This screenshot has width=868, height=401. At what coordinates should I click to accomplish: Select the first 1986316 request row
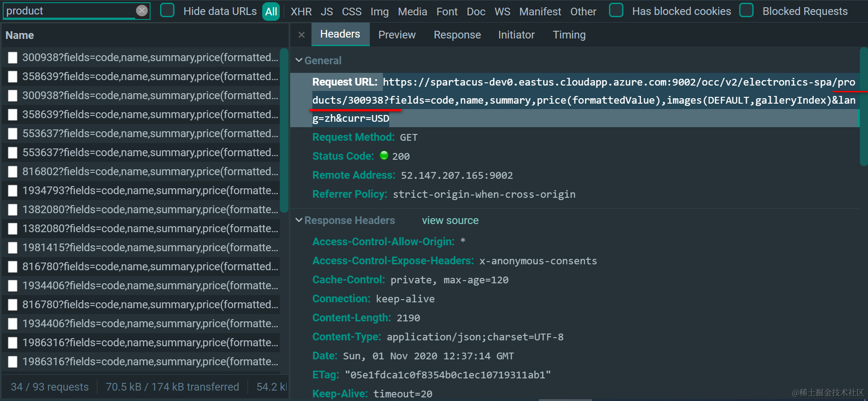(x=141, y=343)
